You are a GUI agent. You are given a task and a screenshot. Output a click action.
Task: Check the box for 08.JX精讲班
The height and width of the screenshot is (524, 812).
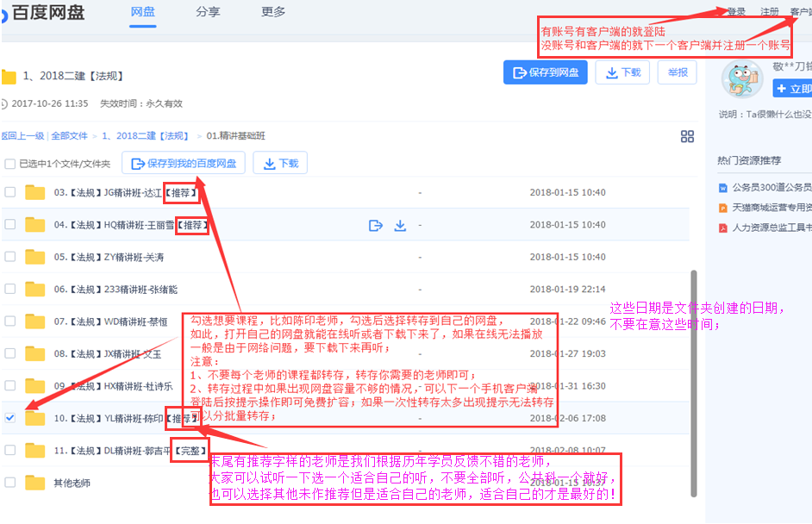9,353
